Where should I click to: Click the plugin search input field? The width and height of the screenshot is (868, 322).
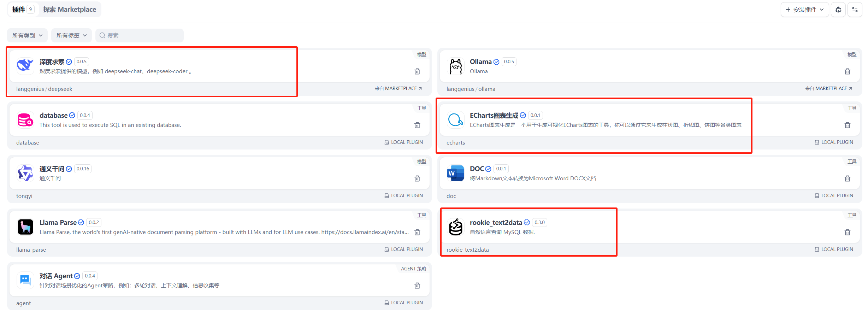tap(140, 35)
